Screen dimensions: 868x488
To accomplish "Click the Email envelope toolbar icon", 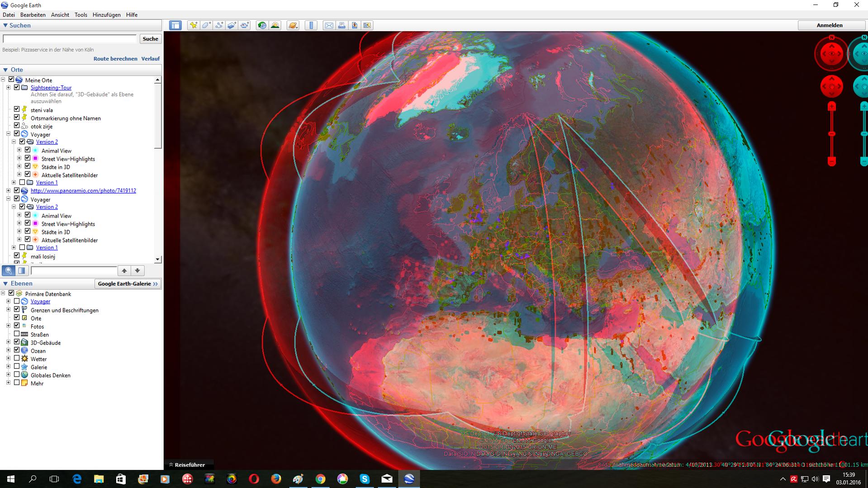I will click(x=329, y=25).
